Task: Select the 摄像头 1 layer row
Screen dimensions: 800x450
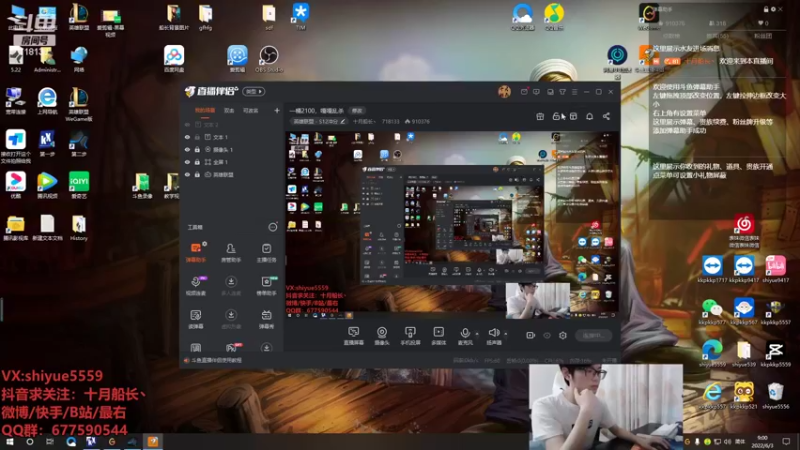Action: [232, 149]
